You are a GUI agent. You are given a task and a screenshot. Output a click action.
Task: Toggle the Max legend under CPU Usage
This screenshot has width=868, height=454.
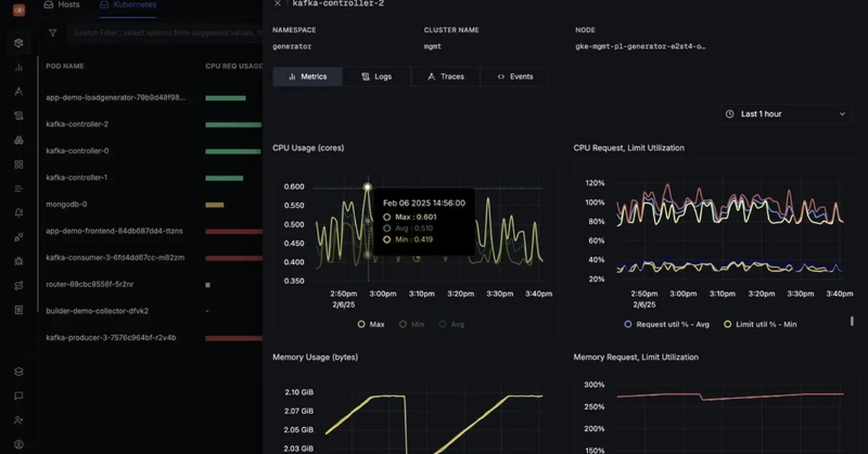372,324
